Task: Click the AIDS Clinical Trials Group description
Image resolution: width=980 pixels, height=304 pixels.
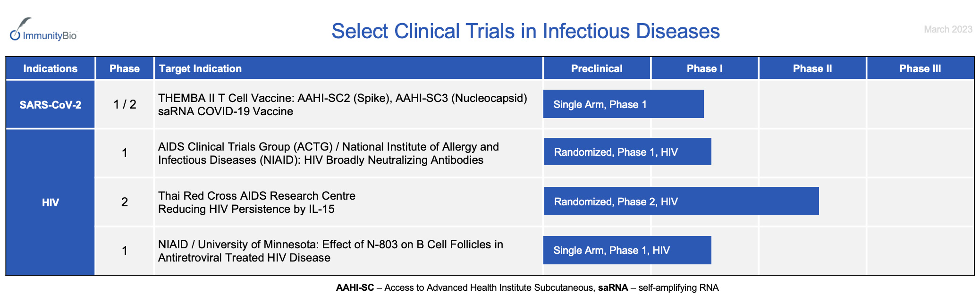Action: click(328, 153)
